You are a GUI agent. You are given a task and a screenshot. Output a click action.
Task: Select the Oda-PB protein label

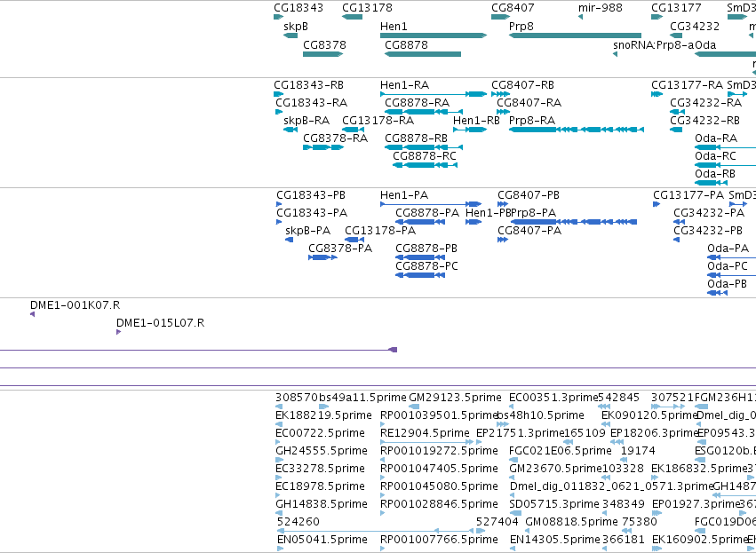click(727, 284)
